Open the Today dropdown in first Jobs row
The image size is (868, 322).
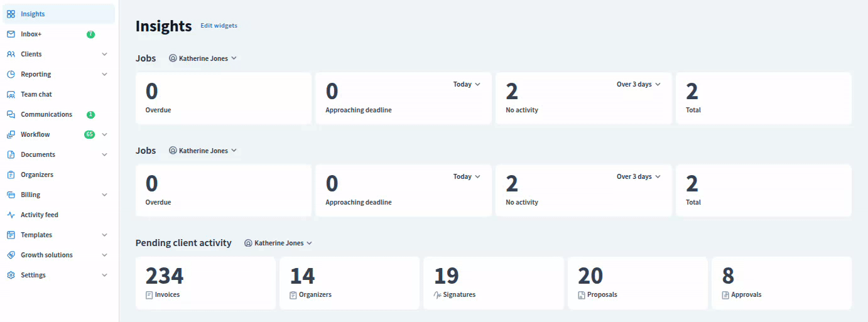coord(467,84)
